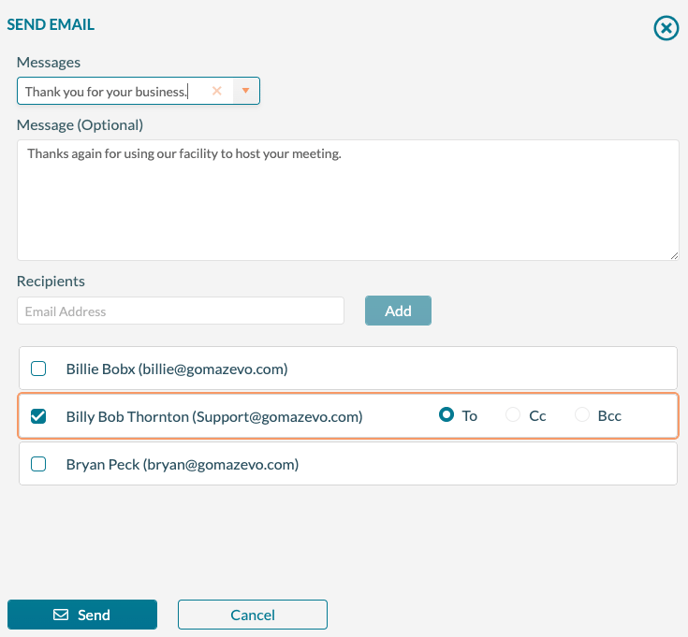Screen dimensions: 688x637
Task: Click the Add recipient button
Action: [398, 311]
